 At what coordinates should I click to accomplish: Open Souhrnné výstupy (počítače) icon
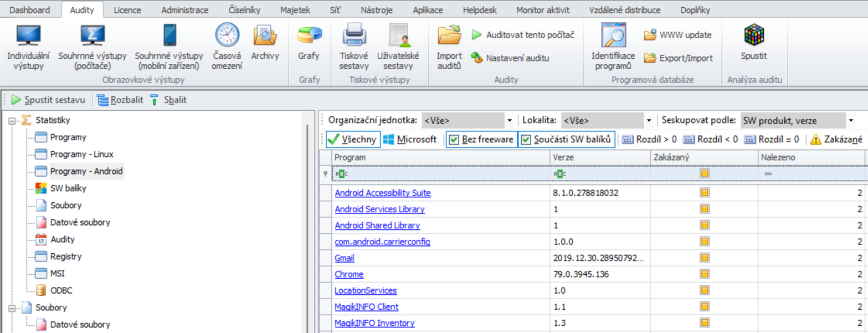coord(92,35)
